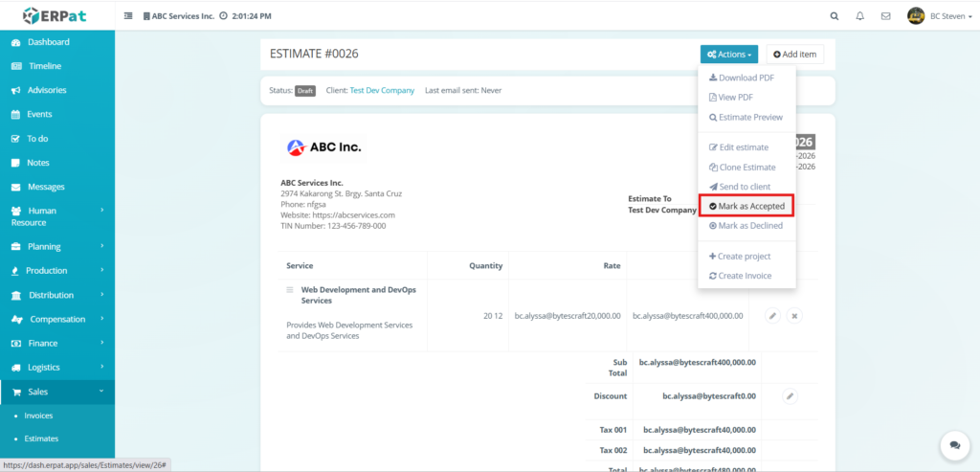Open the Actions dropdown button

[x=728, y=55]
